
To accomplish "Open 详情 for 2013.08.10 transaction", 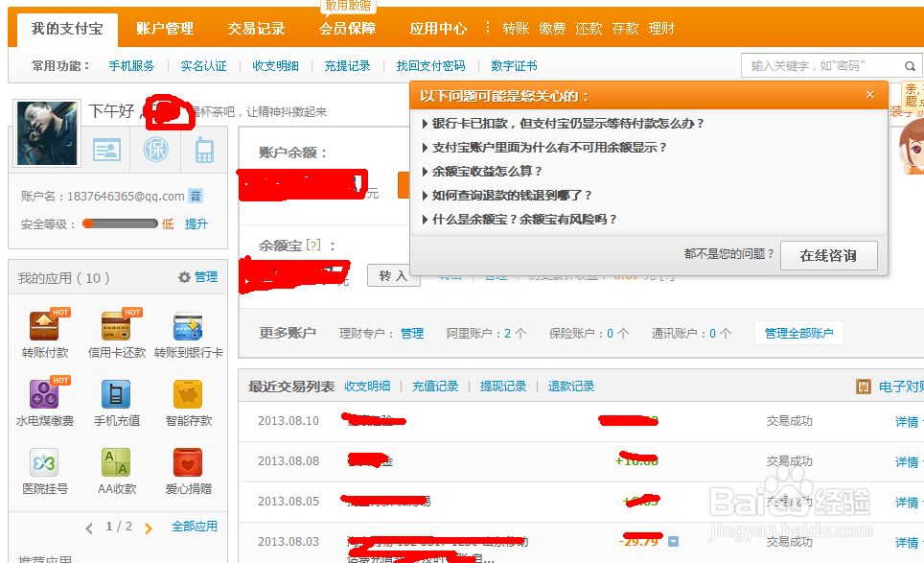I will (907, 421).
